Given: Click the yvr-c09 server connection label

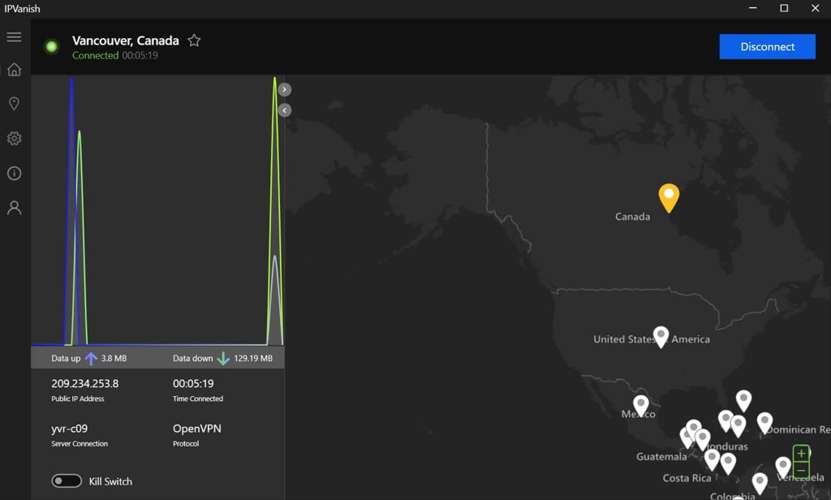Looking at the screenshot, I should click(x=70, y=429).
